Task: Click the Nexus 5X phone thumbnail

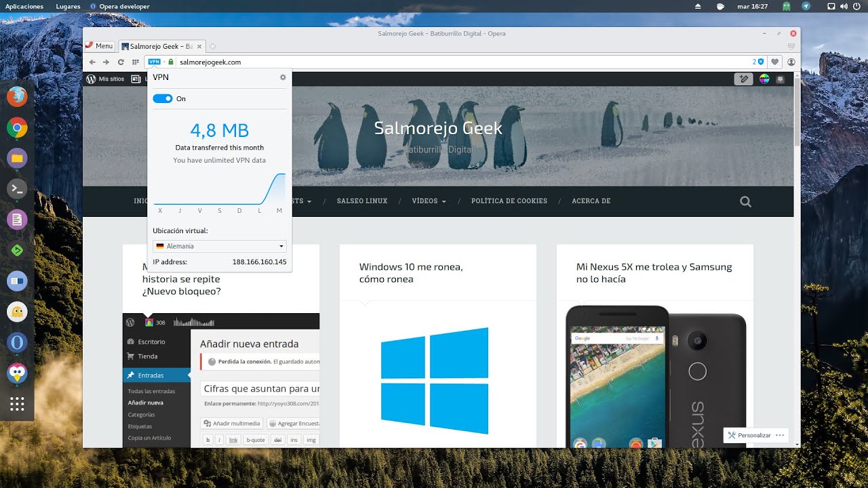Action: coord(655,377)
